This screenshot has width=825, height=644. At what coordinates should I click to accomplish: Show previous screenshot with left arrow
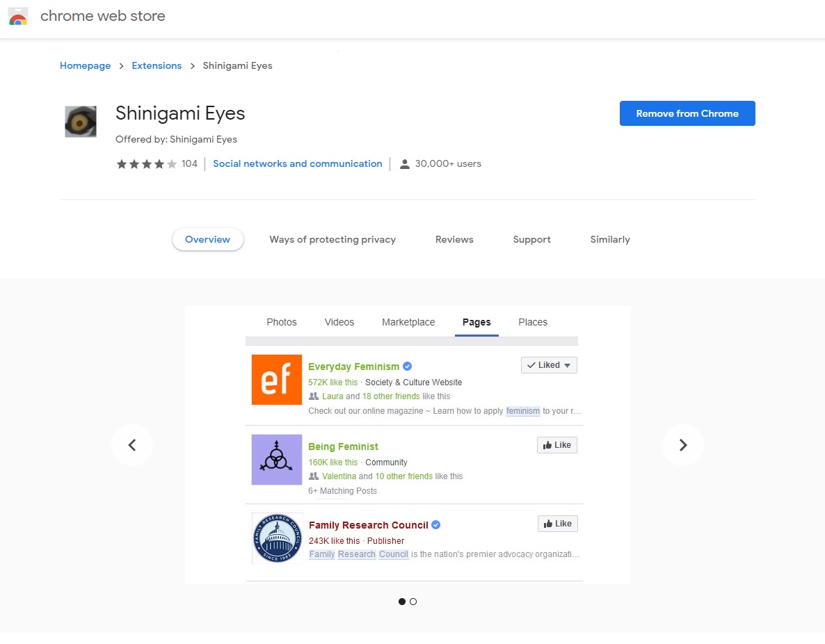[x=132, y=445]
